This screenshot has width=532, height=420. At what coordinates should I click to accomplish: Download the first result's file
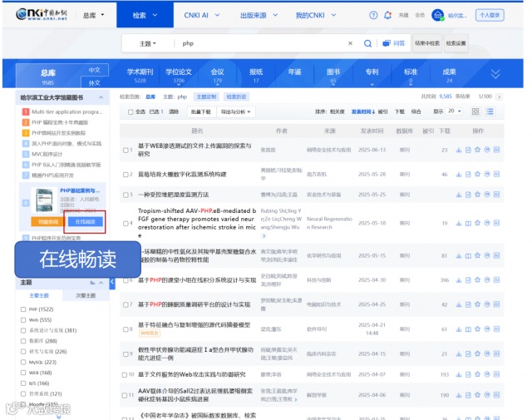(x=458, y=150)
